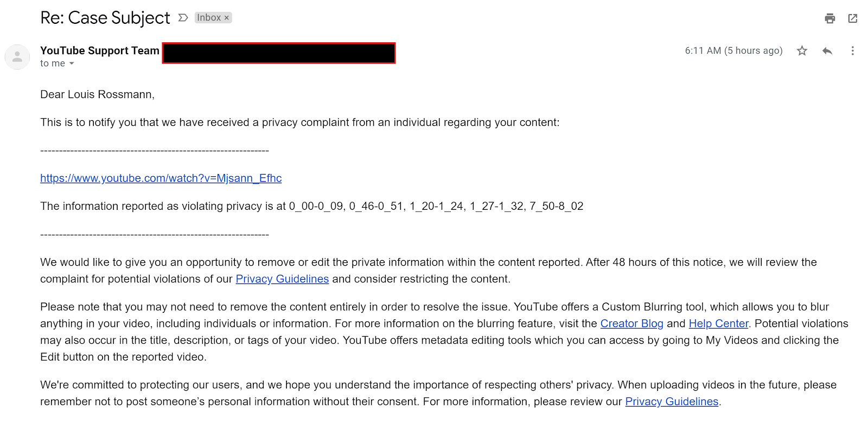Open the first Privacy Guidelines link
868x424 pixels.
pyautogui.click(x=282, y=279)
